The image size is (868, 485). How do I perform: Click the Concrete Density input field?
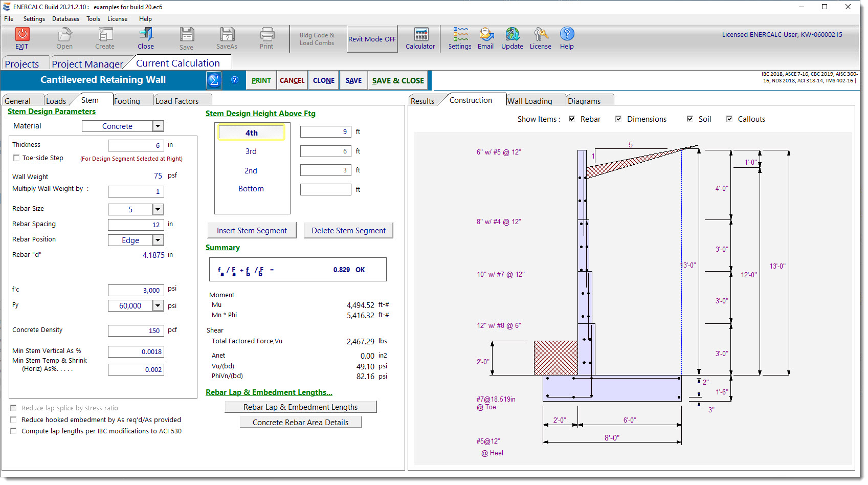136,330
